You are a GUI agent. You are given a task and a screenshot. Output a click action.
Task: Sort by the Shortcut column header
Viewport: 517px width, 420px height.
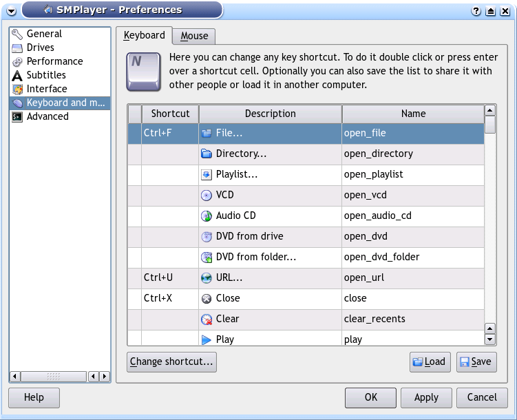coord(170,114)
